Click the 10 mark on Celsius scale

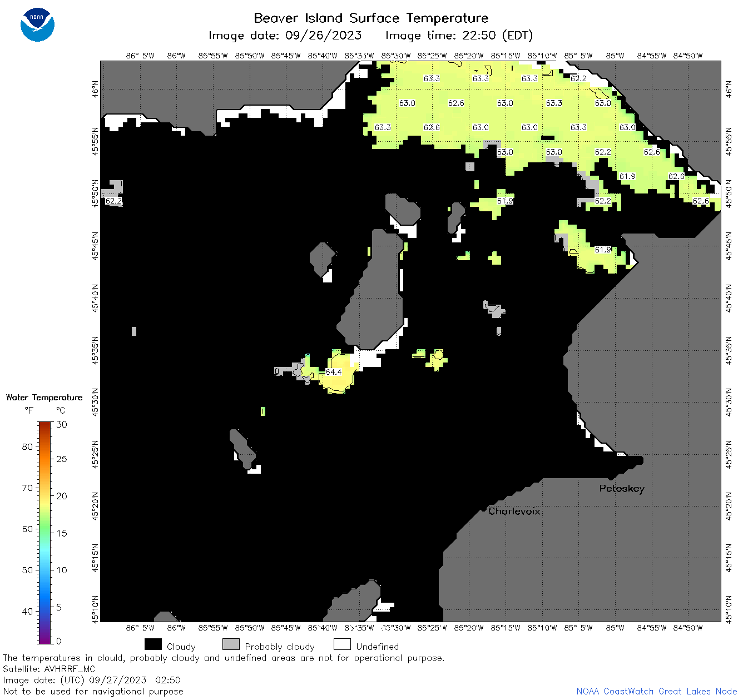(x=62, y=570)
